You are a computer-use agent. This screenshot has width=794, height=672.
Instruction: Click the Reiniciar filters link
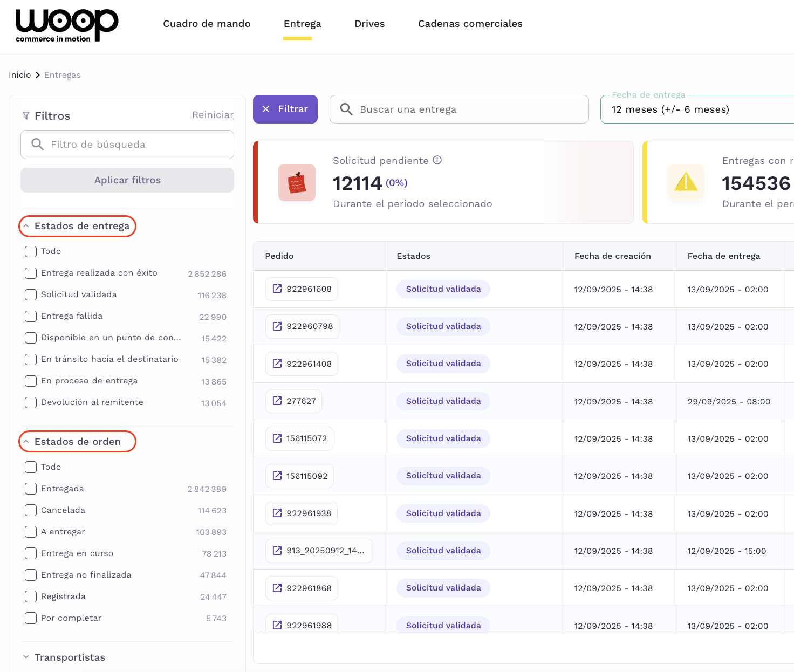point(213,115)
